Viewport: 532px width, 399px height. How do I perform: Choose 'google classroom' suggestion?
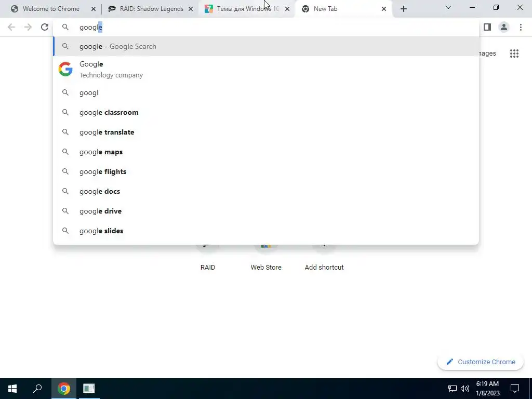(x=267, y=112)
